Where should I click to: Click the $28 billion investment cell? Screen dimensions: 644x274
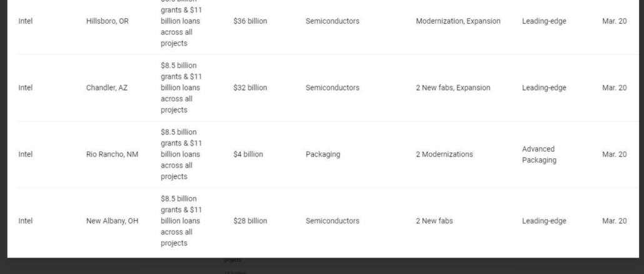[250, 221]
